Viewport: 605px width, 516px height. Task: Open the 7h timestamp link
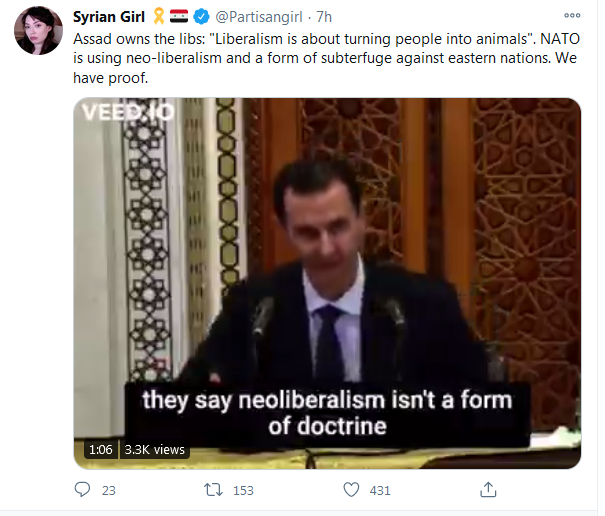(x=324, y=17)
